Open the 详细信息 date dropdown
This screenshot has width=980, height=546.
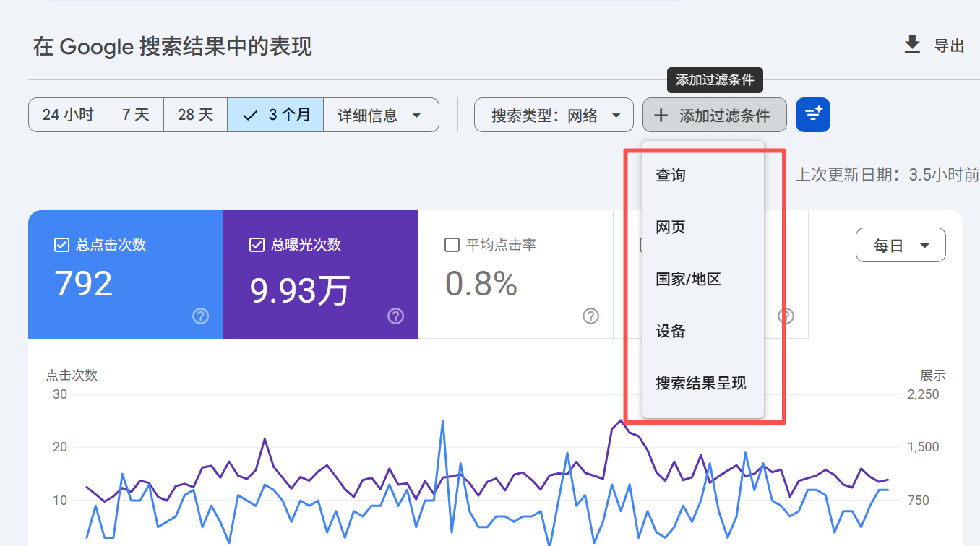(381, 115)
